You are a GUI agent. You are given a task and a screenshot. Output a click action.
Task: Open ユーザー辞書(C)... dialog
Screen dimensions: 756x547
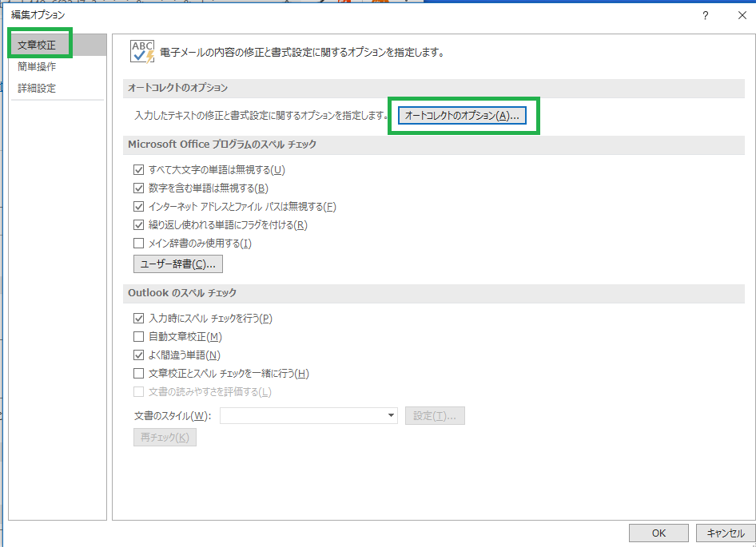[x=178, y=264]
